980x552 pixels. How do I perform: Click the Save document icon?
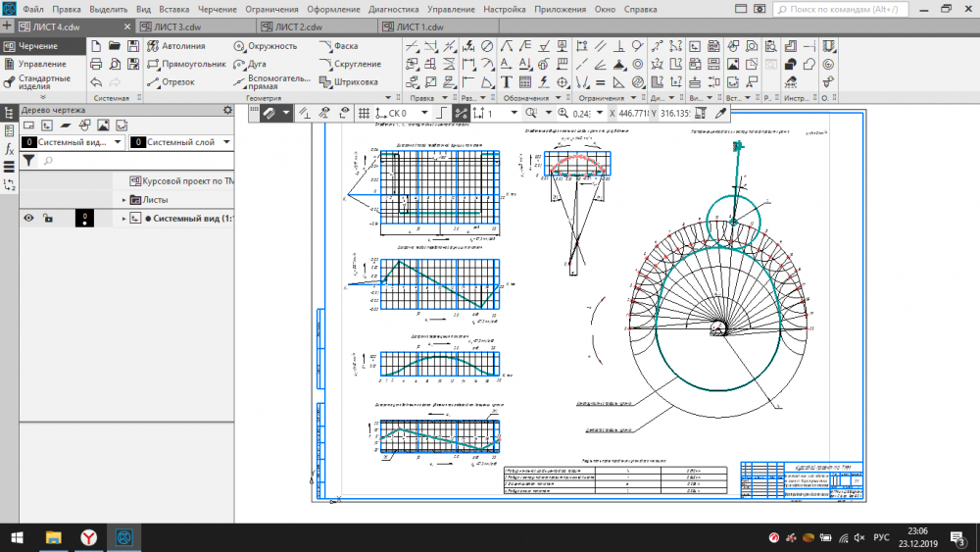[x=132, y=46]
